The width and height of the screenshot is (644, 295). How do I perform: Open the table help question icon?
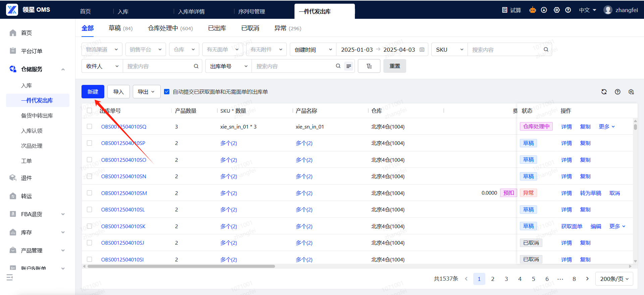point(618,92)
